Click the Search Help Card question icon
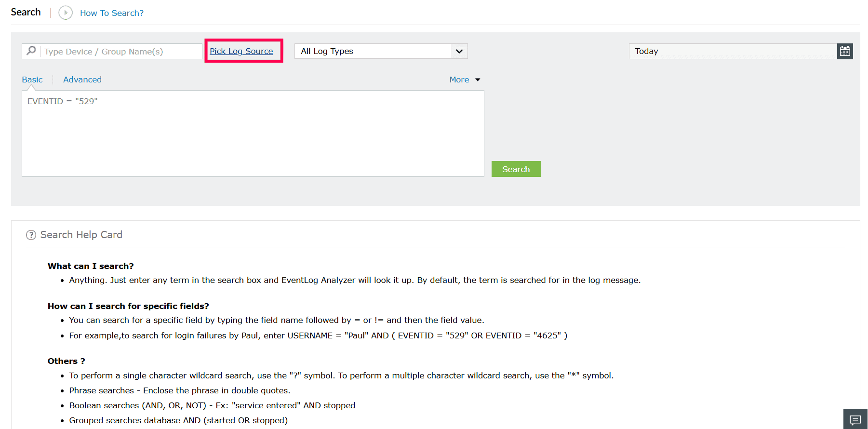 click(x=31, y=235)
